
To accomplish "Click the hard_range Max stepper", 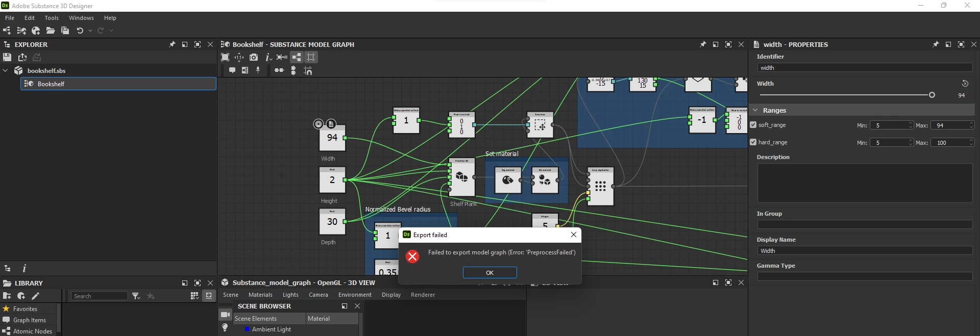I will point(971,142).
